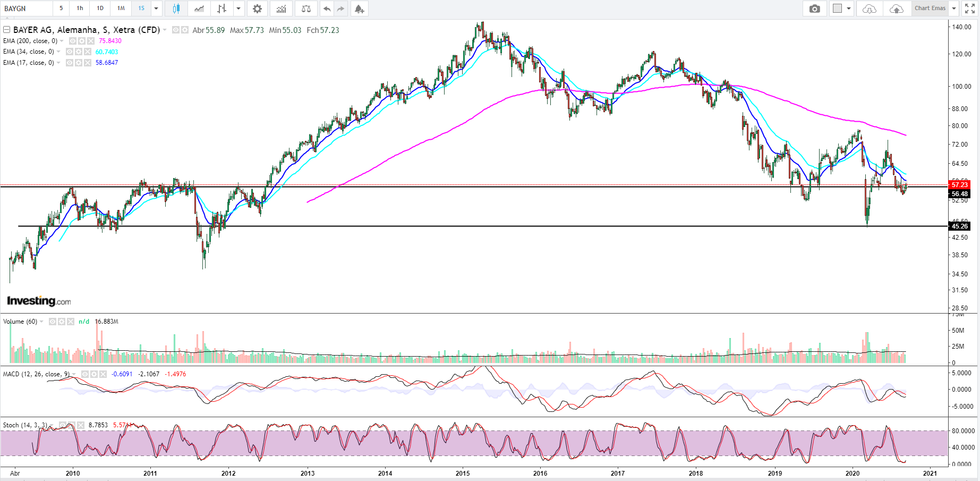Remove the Stoch indicator
This screenshot has width=980, height=481.
point(81,425)
